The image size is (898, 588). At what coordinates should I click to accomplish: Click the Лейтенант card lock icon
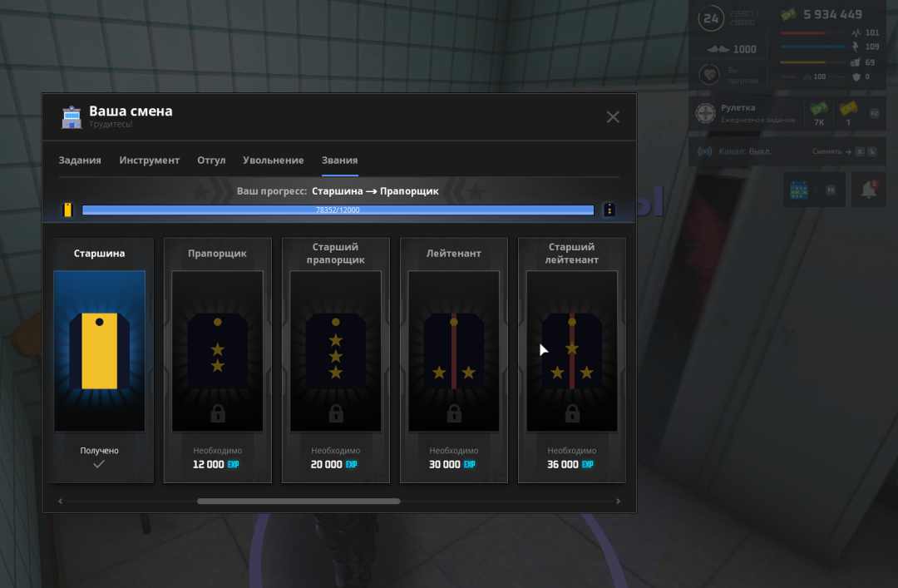(454, 413)
